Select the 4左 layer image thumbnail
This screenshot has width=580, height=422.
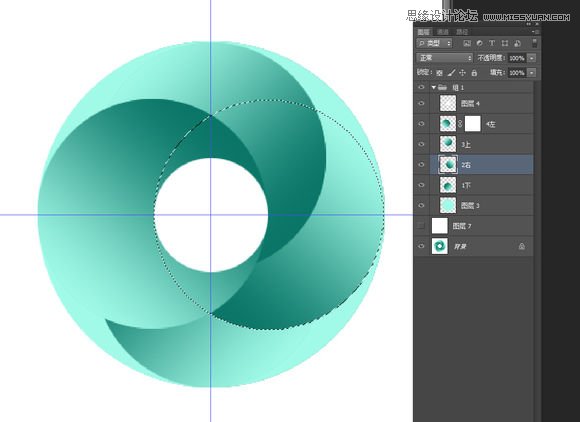[x=448, y=124]
